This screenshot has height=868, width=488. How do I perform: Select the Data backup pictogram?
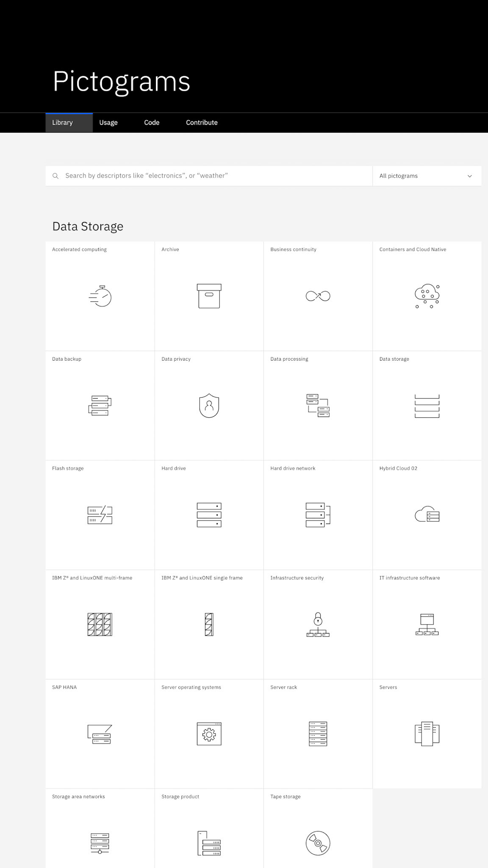coord(100,406)
